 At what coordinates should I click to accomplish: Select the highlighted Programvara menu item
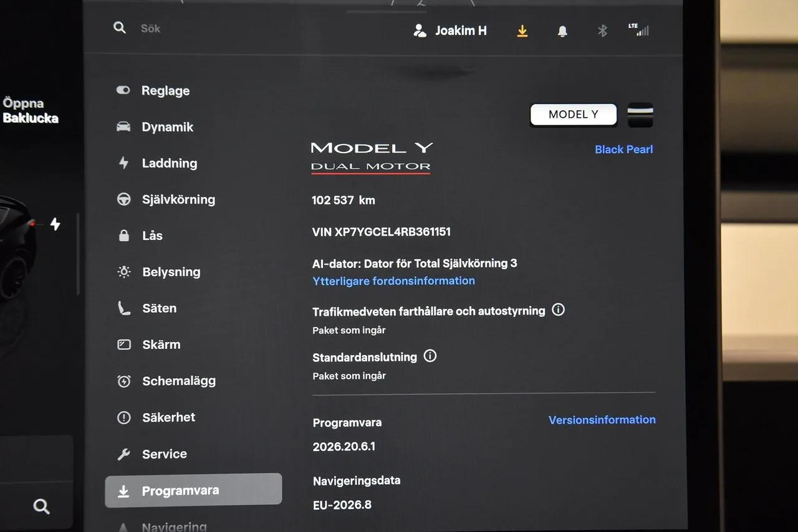click(x=193, y=490)
